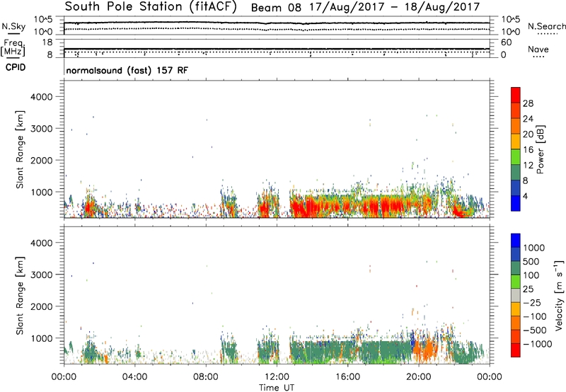
Task: Select the normalsound (fast) 157 RF text
Action: [127, 70]
